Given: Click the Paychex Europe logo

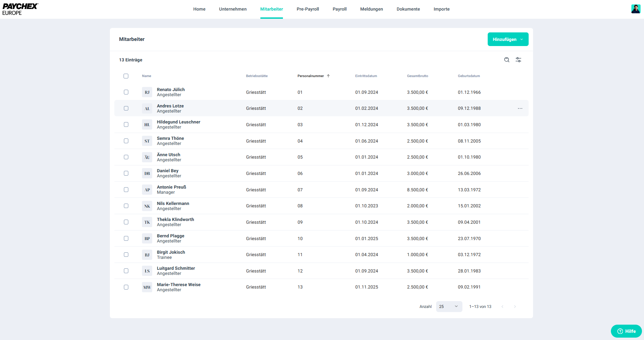Looking at the screenshot, I should pyautogui.click(x=20, y=9).
